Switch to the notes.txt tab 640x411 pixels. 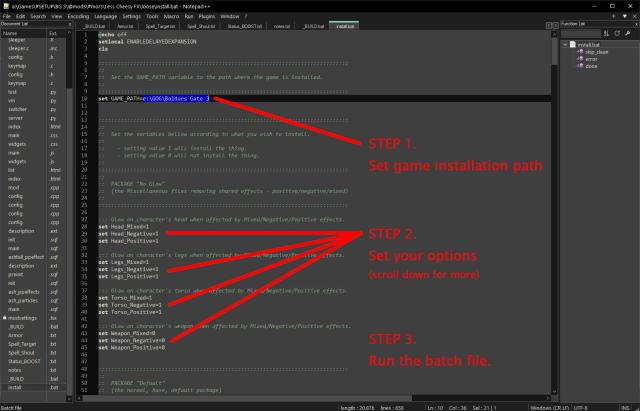282,26
